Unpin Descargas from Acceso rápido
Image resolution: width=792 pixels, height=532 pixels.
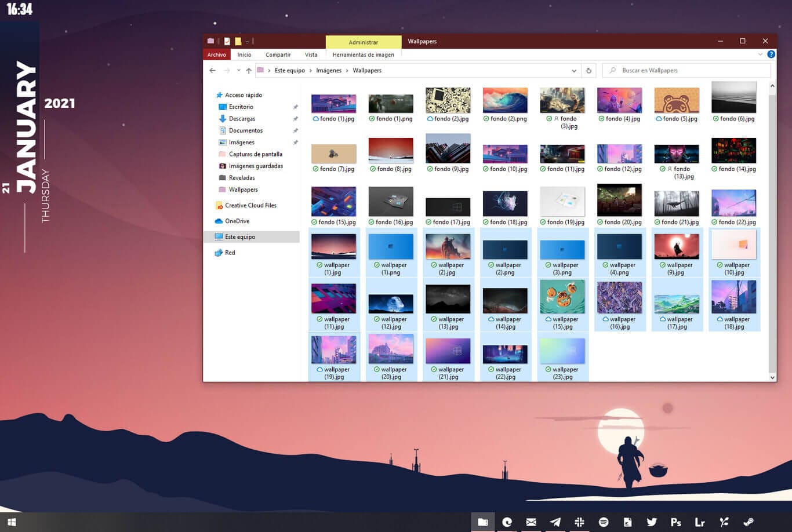[295, 119]
